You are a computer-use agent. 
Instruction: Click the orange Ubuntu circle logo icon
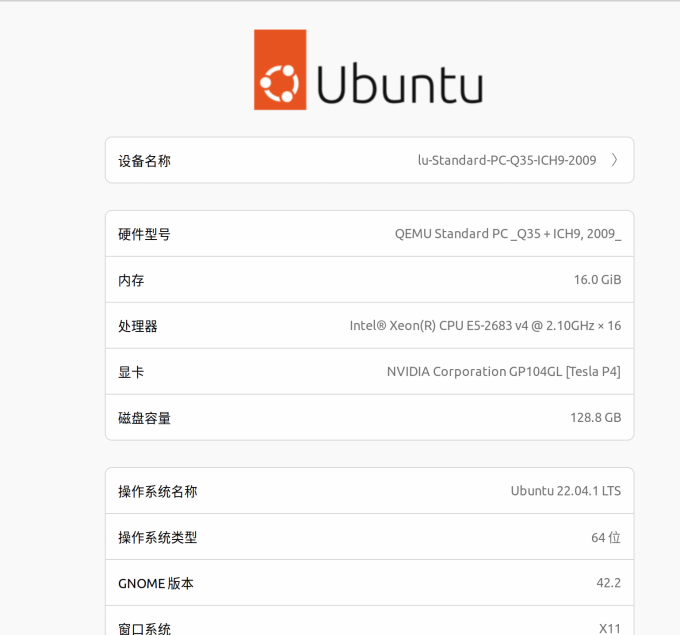[x=280, y=69]
